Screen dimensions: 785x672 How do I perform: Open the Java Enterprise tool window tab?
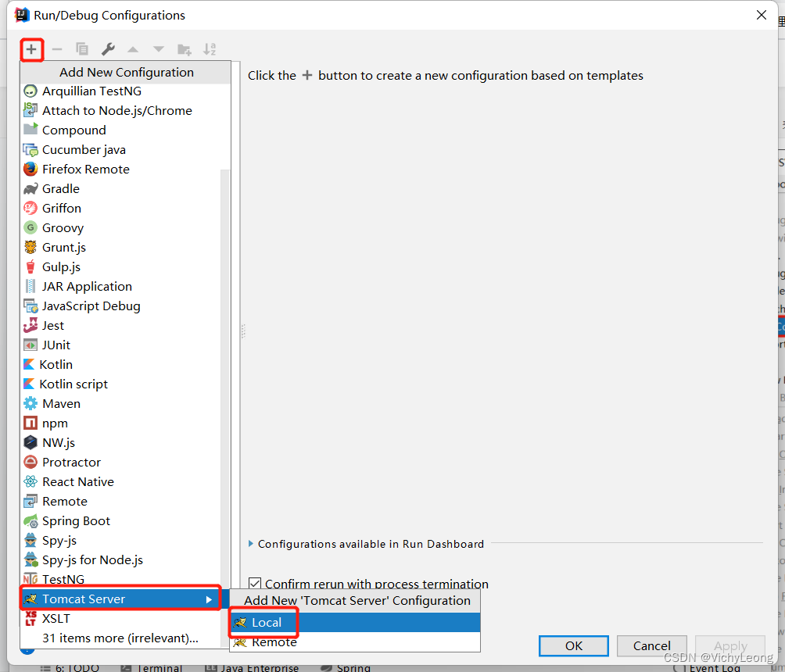point(252,668)
